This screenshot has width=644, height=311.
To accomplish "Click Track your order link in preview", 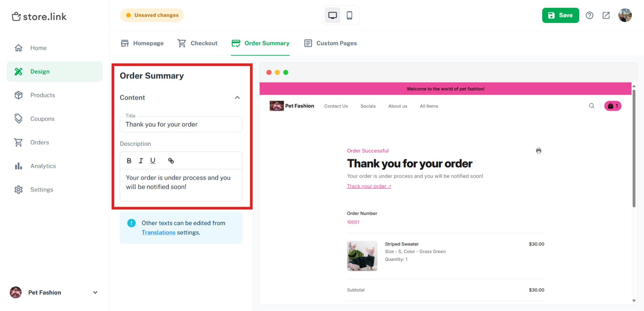I will (369, 186).
